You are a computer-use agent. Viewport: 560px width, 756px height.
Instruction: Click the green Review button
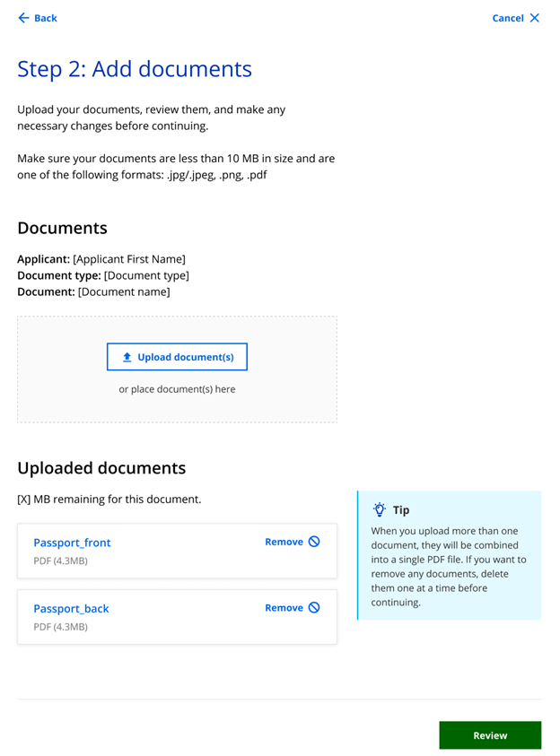pyautogui.click(x=490, y=735)
